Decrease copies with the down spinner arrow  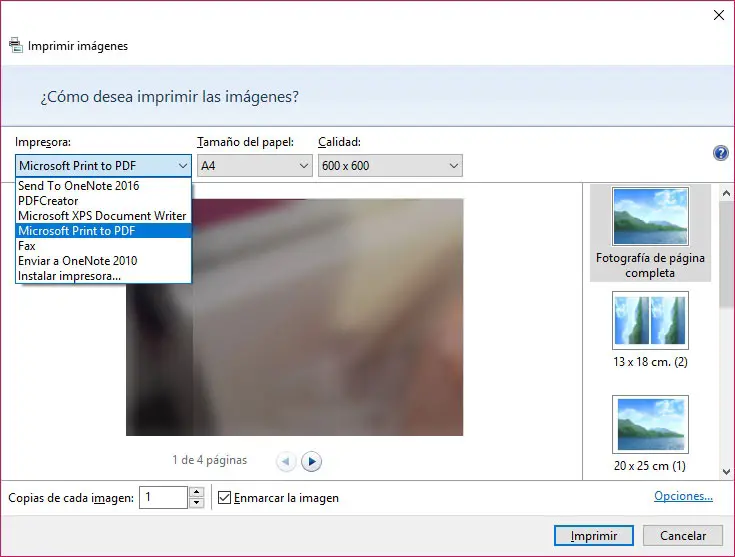tap(197, 503)
